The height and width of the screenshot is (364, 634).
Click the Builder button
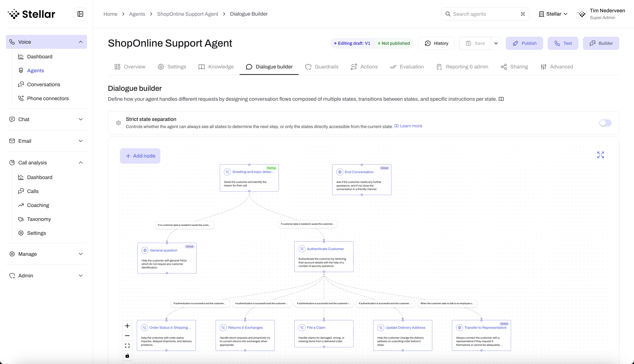pyautogui.click(x=601, y=43)
